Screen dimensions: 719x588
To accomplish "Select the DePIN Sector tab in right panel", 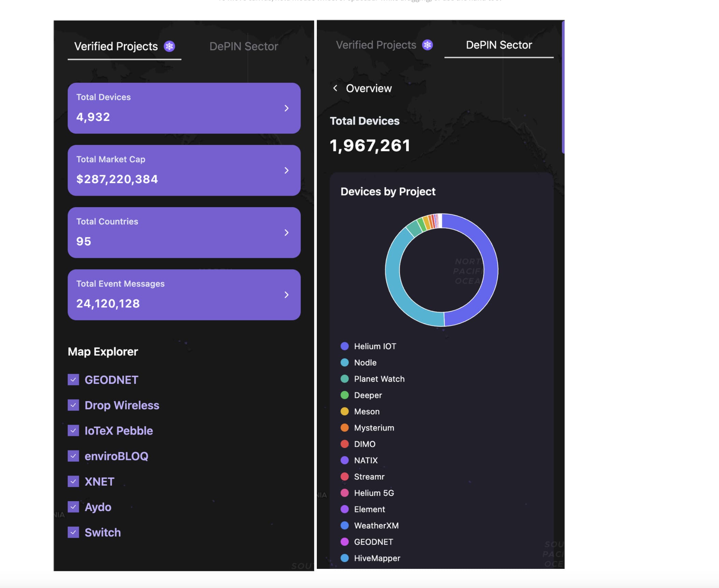I will click(x=499, y=45).
